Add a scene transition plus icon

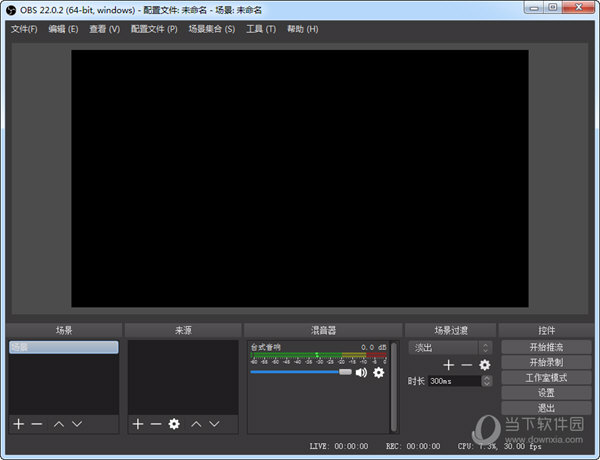448,365
